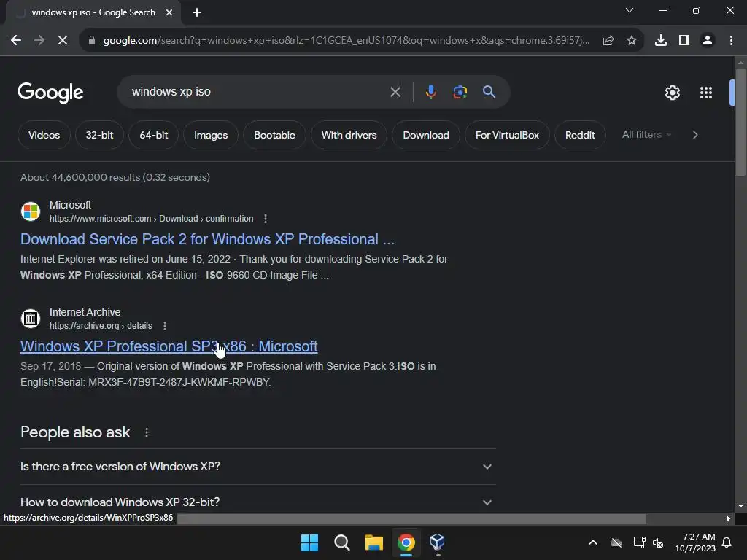The image size is (747, 560).
Task: Click the browser forward arrow
Action: click(39, 41)
